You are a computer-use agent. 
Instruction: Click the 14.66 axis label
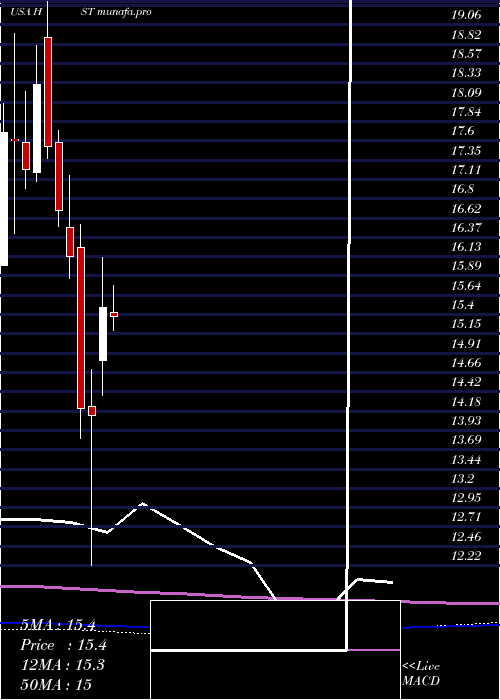466,363
